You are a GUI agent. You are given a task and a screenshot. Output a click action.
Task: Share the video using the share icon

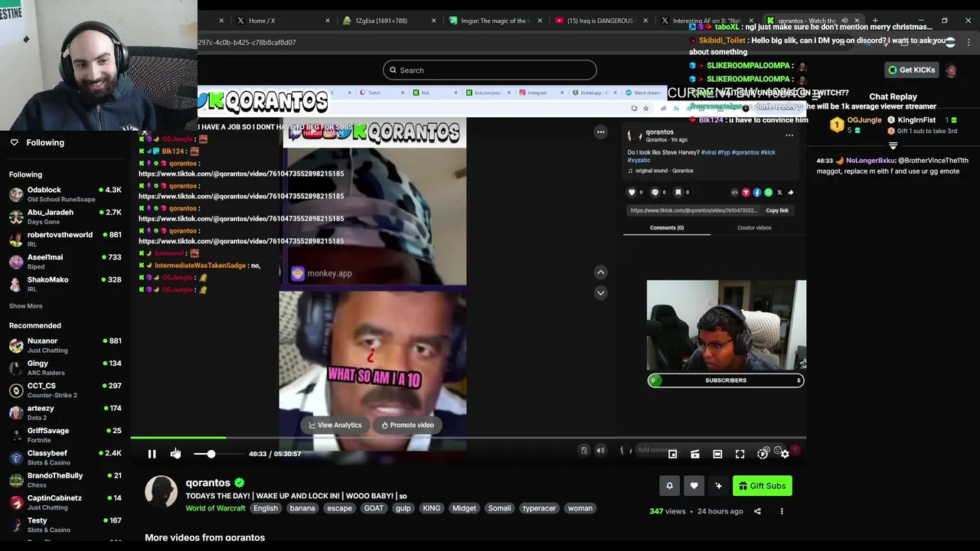[757, 511]
